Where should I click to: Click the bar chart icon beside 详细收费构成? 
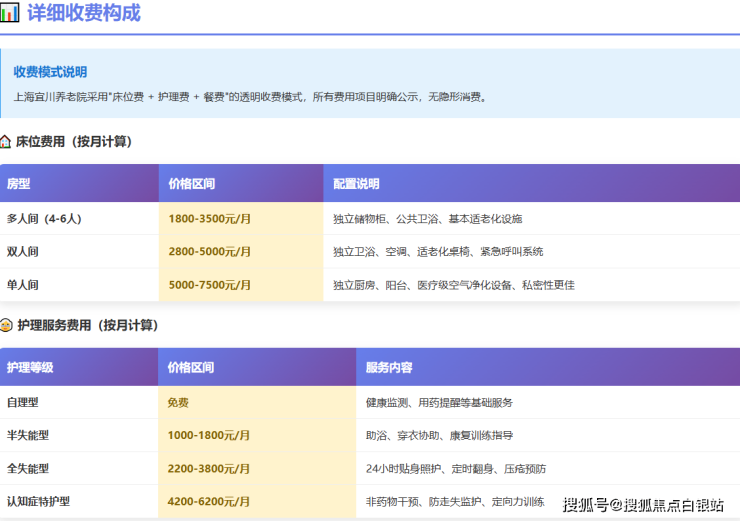10,13
